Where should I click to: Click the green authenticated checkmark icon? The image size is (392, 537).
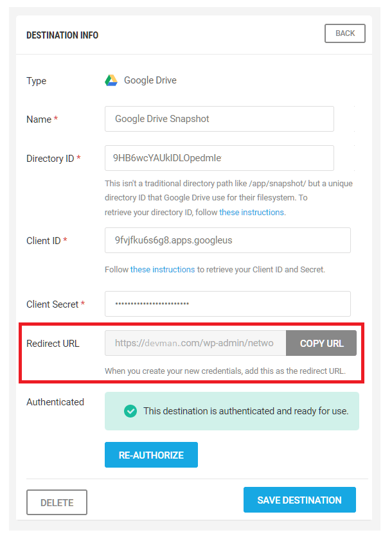pos(130,410)
